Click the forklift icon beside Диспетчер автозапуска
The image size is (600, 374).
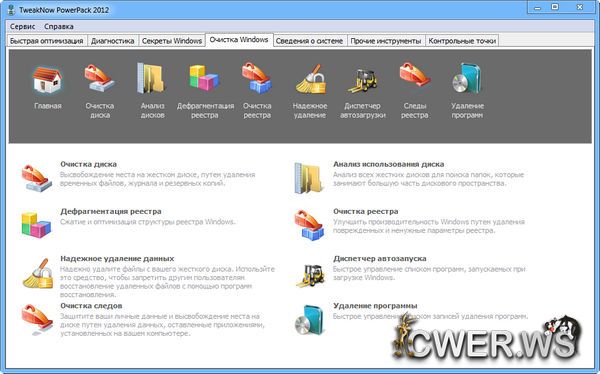pyautogui.click(x=310, y=275)
